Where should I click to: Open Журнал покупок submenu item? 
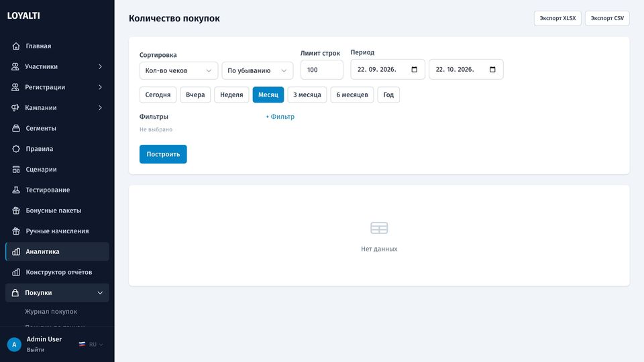click(x=51, y=312)
